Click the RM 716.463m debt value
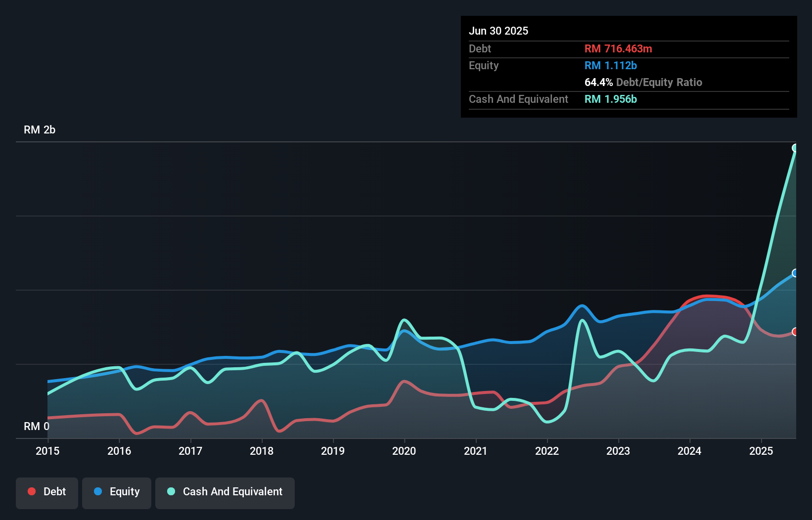Viewport: 812px width, 520px height. pos(618,48)
